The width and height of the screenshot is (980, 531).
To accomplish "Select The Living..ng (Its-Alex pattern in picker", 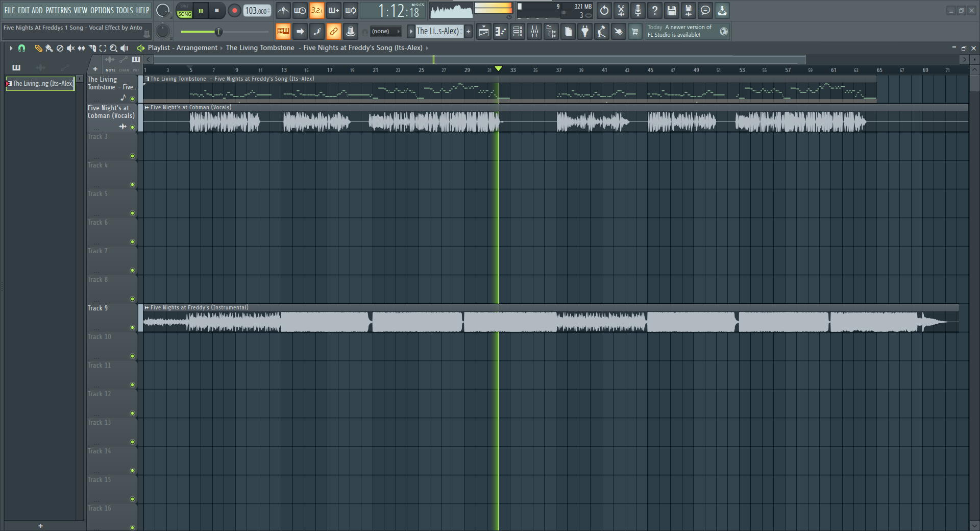I will click(41, 84).
